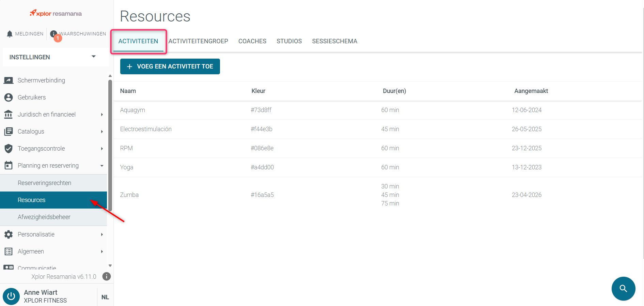This screenshot has height=306, width=644.
Task: Click Voeg een activiteit toe button
Action: pyautogui.click(x=170, y=66)
